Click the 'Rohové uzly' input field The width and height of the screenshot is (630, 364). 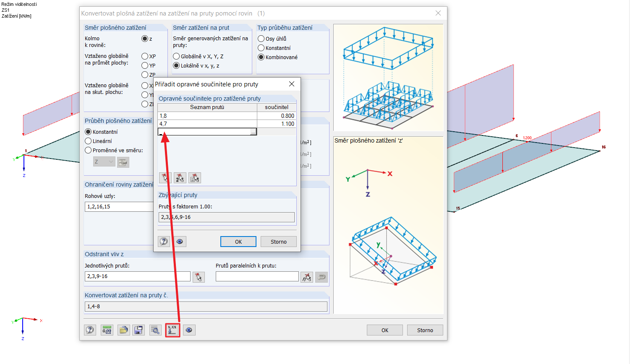(x=119, y=207)
